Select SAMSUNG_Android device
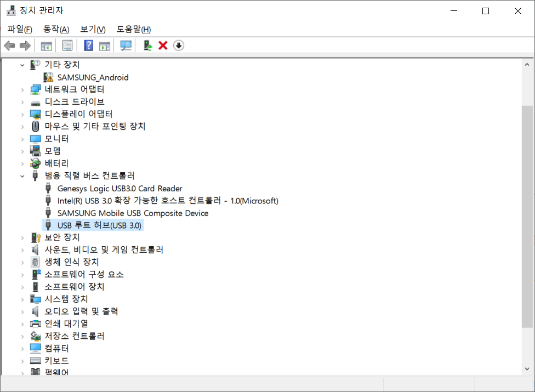 [x=93, y=77]
